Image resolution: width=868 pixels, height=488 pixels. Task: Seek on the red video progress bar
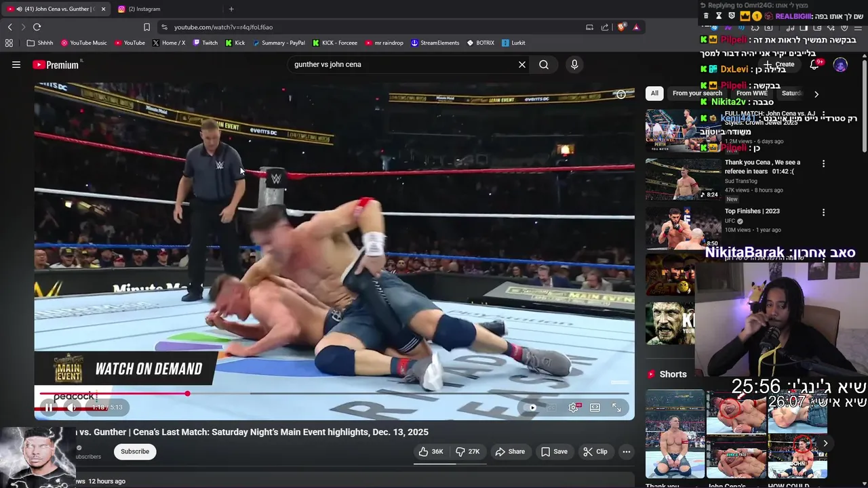click(x=334, y=393)
